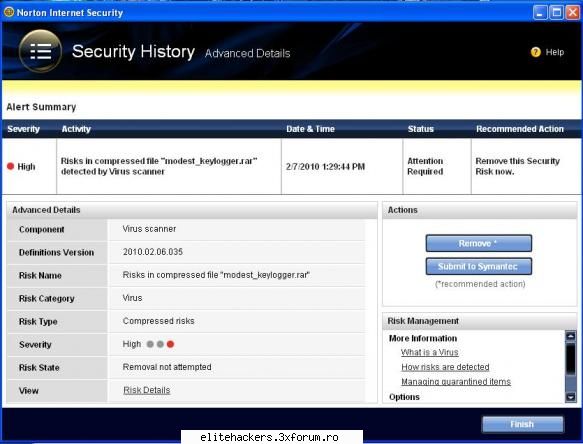Select the modest_keylogger.rar activity text
583x444 pixels.
159,166
